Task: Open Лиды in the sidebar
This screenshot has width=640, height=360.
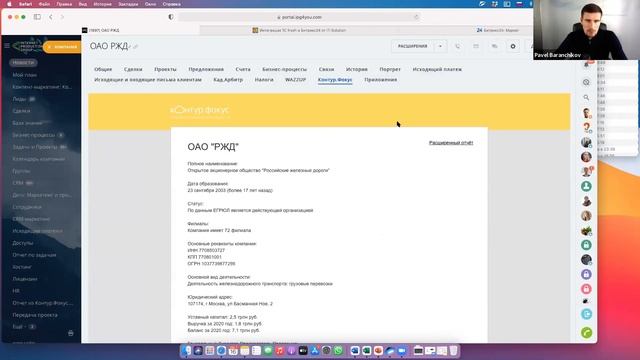Action: click(x=19, y=99)
